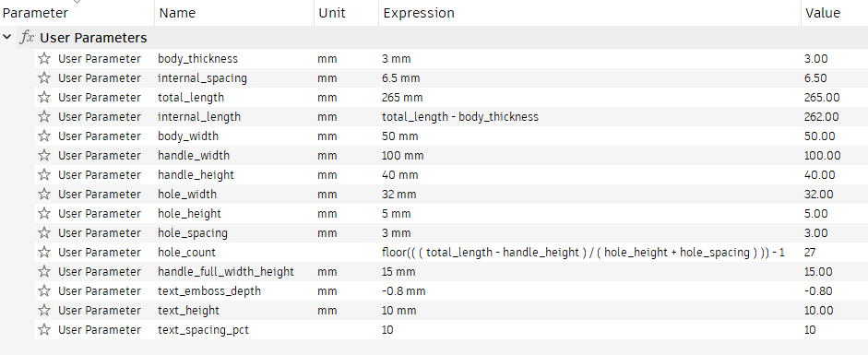
Task: Click the star next to handle_width
Action: tap(44, 156)
